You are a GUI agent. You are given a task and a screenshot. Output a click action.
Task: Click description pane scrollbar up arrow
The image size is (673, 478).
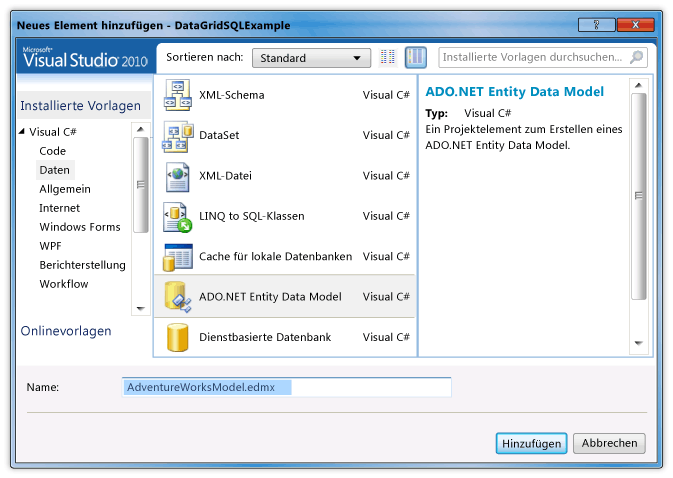[x=639, y=85]
